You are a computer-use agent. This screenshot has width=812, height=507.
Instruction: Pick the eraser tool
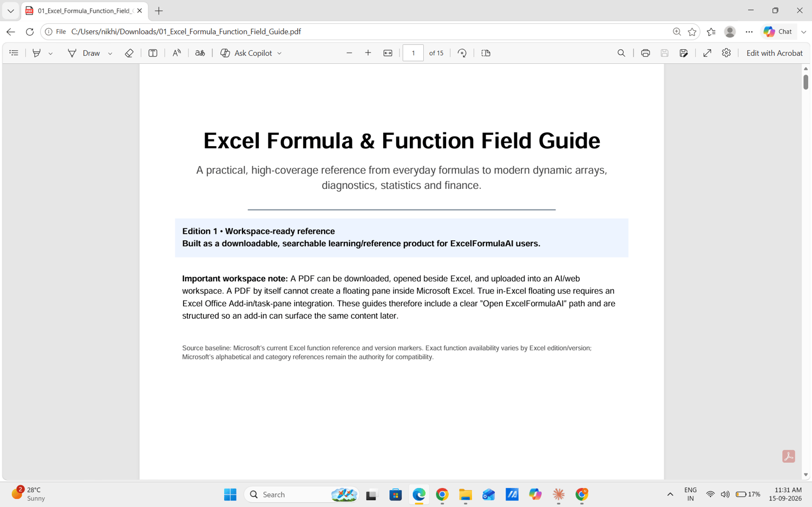pos(129,53)
